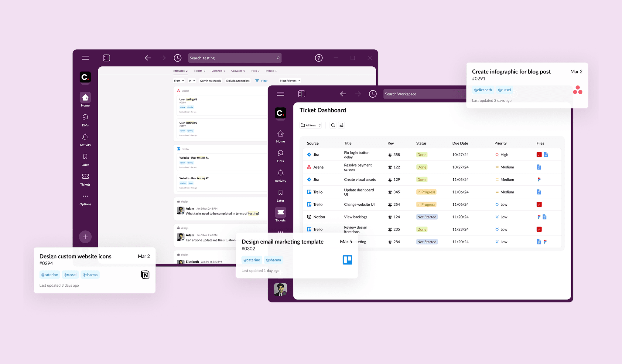Click the help question mark icon
622x364 pixels.
tap(319, 58)
